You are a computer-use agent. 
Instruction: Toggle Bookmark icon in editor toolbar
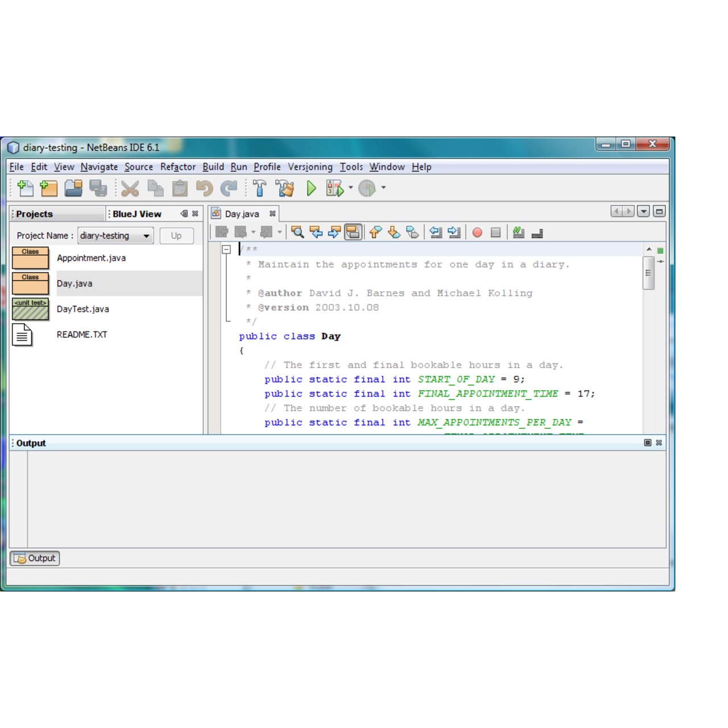[412, 232]
